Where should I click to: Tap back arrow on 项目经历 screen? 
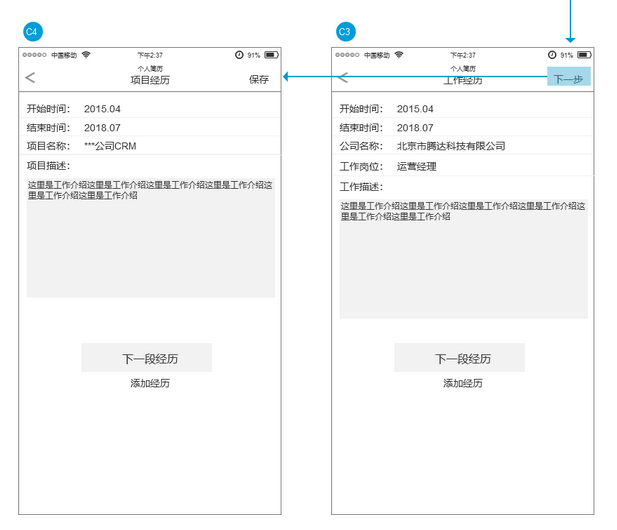[x=31, y=78]
